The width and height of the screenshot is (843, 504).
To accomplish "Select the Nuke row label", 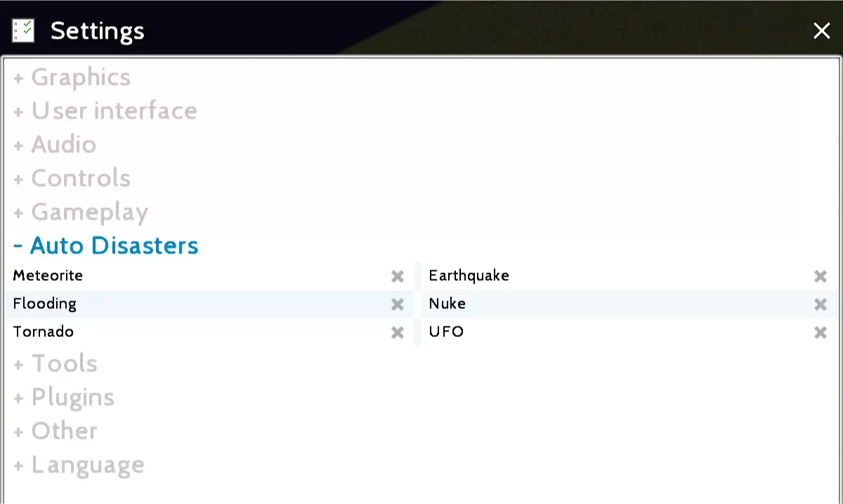I will pyautogui.click(x=447, y=304).
